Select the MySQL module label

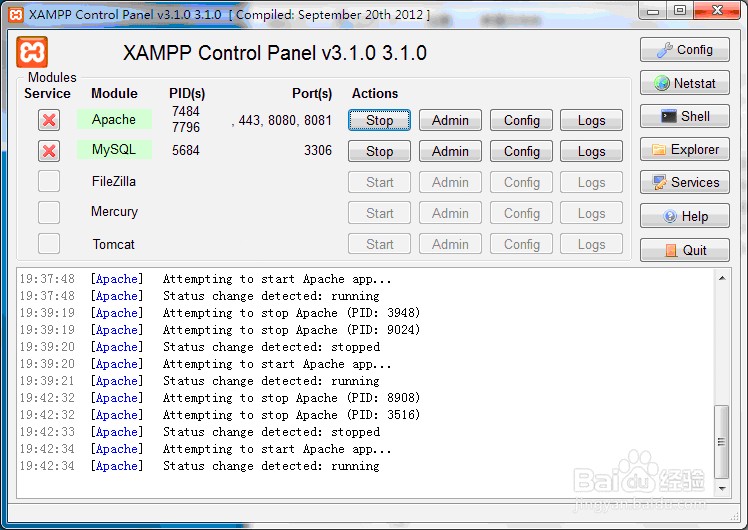tap(114, 150)
